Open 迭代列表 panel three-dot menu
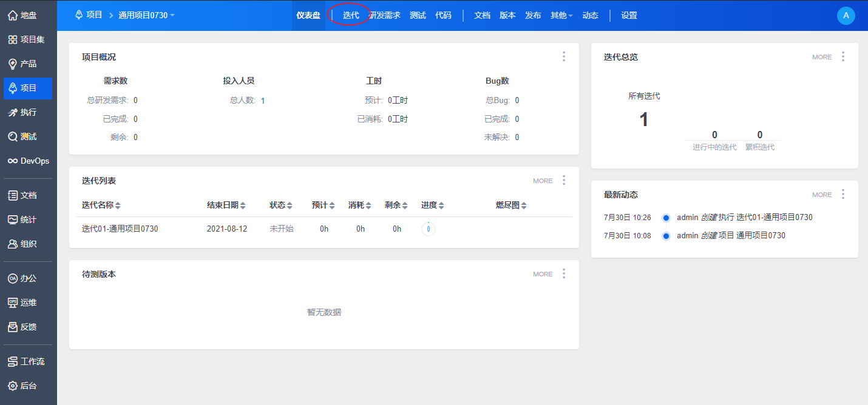The height and width of the screenshot is (405, 868). pyautogui.click(x=564, y=180)
